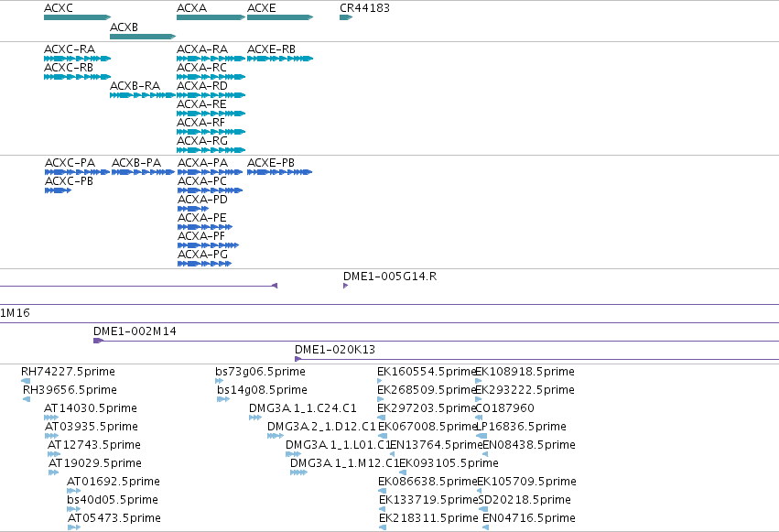Screen dimensions: 779x532
Task: Select EST DMG3A.1_1.M12.C1
Action: [x=298, y=472]
